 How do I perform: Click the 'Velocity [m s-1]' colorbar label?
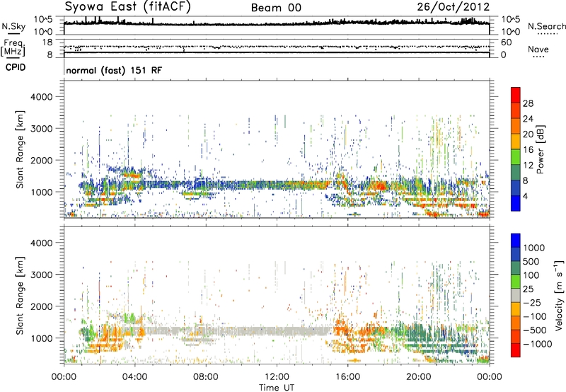559,295
